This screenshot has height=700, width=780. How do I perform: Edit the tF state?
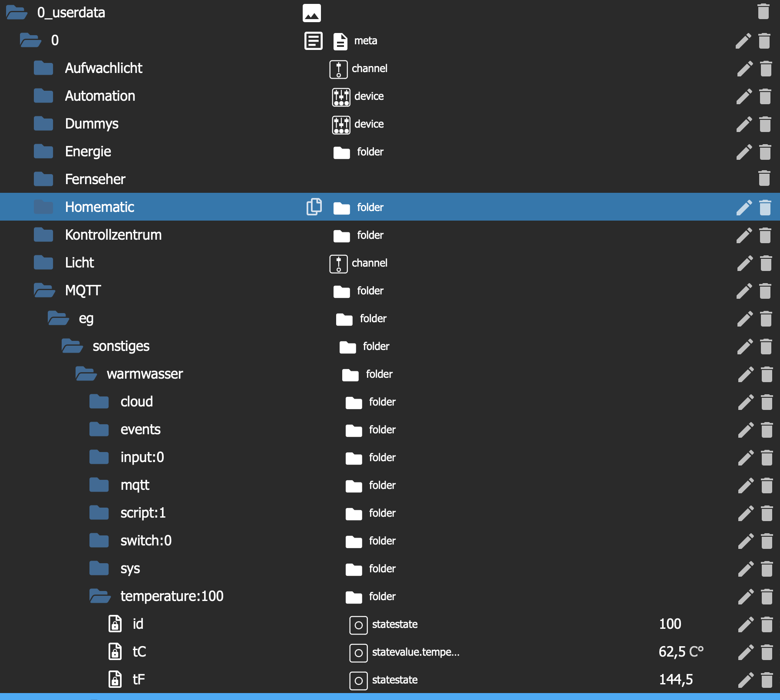tap(746, 680)
